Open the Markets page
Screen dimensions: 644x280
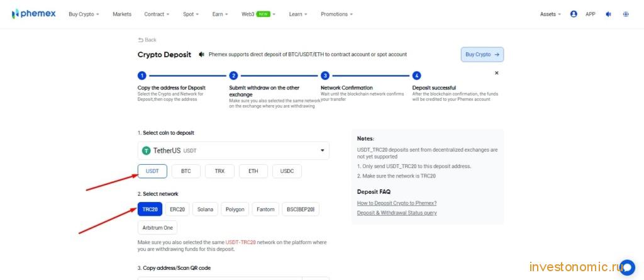122,14
